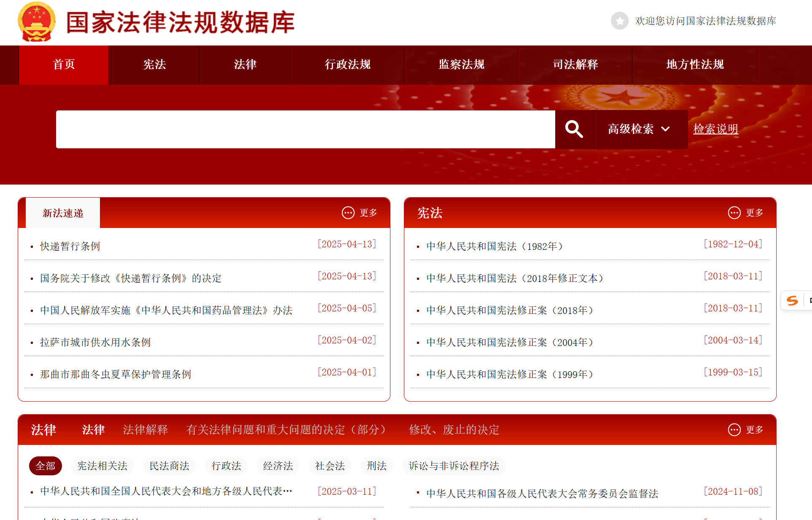The height and width of the screenshot is (520, 812).
Task: Expand the 高级检索 dropdown
Action: pos(631,129)
